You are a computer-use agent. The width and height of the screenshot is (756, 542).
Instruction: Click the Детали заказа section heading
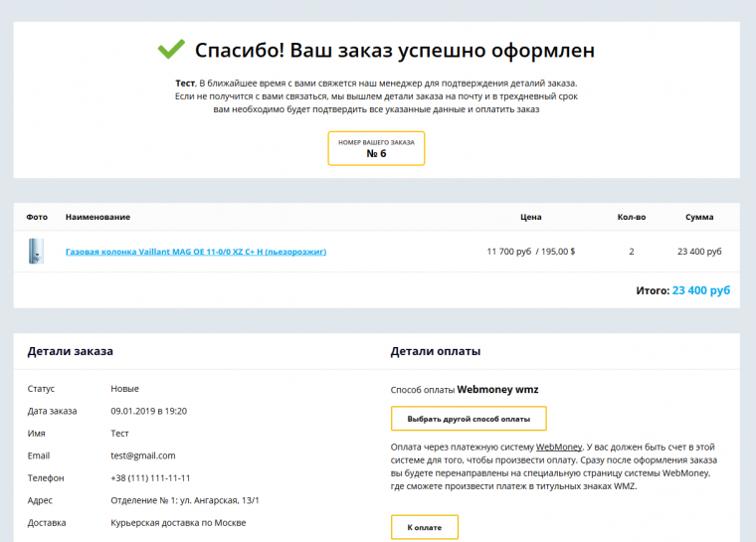coord(71,351)
